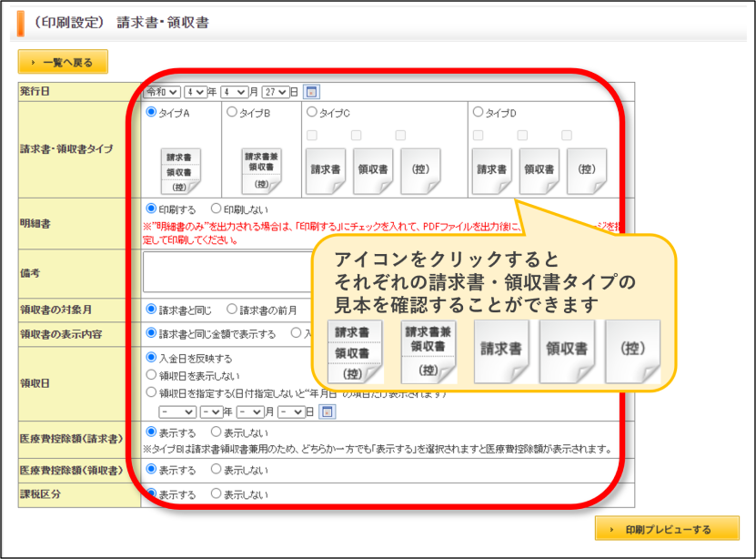Viewport: 756px width, 559px height.
Task: Select 印刷しない for 明細書
Action: click(216, 208)
